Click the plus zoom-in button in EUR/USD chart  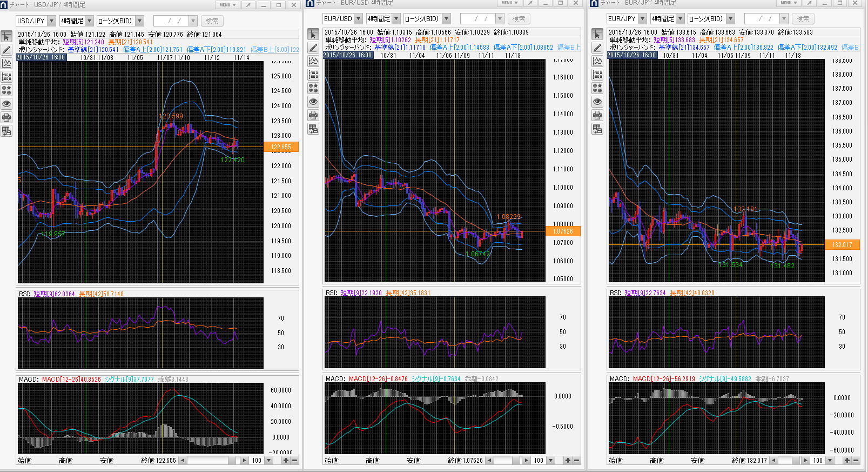(568, 461)
